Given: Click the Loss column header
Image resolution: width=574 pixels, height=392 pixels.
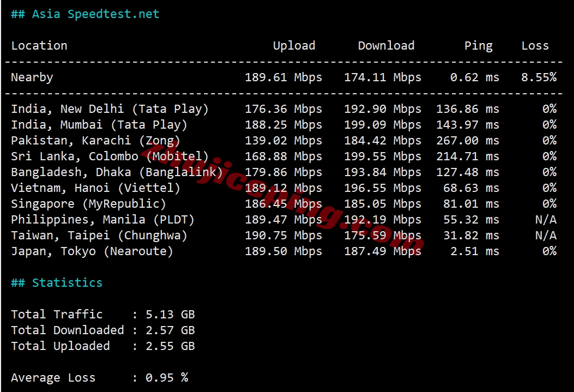Looking at the screenshot, I should pyautogui.click(x=535, y=46).
